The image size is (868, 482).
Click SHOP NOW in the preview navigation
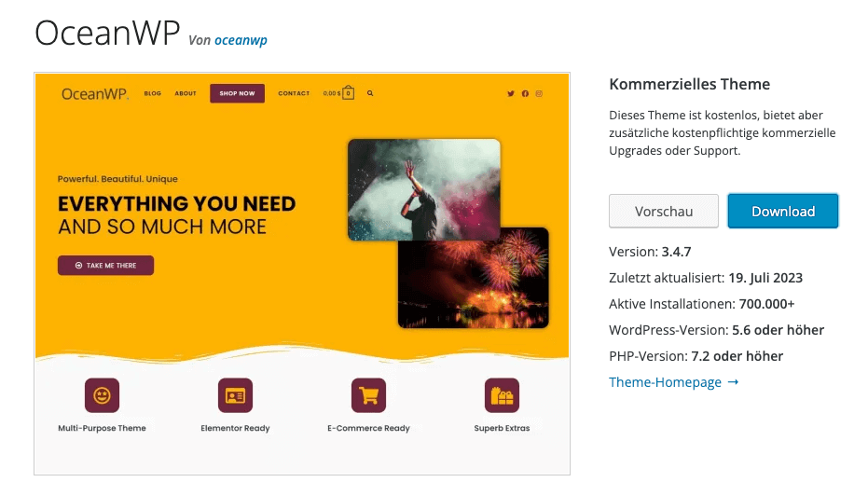click(x=237, y=93)
